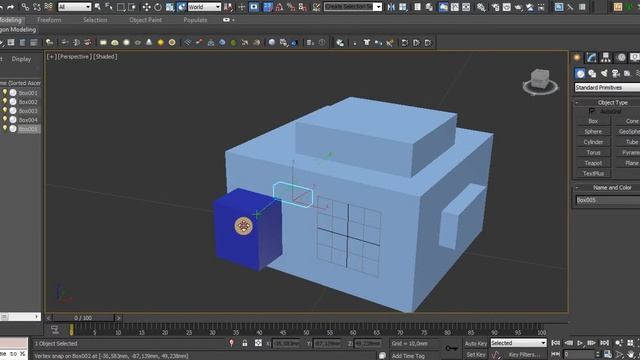
Task: Open the viewport [+] general menu
Action: tap(51, 57)
